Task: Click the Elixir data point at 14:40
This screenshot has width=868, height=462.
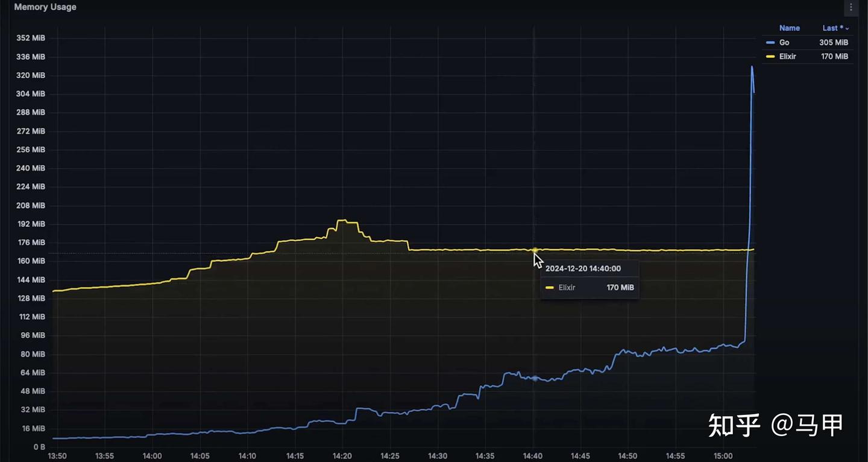Action: click(x=535, y=250)
